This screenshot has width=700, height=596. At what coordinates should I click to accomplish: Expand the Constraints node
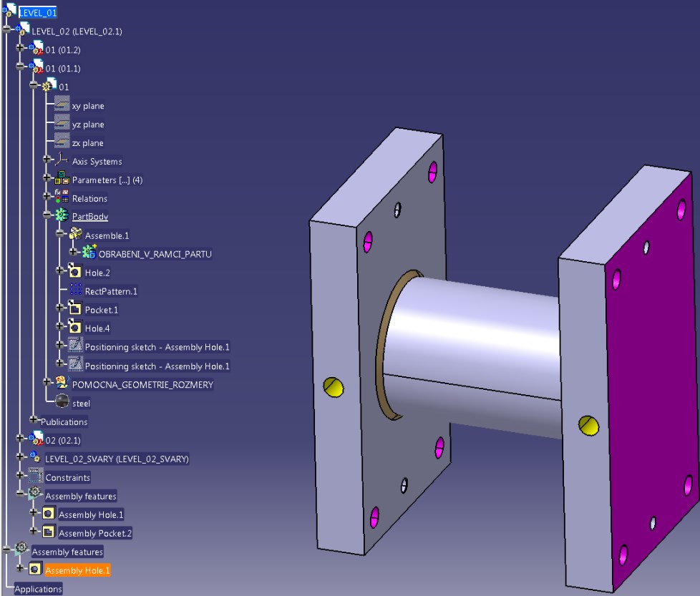point(19,474)
